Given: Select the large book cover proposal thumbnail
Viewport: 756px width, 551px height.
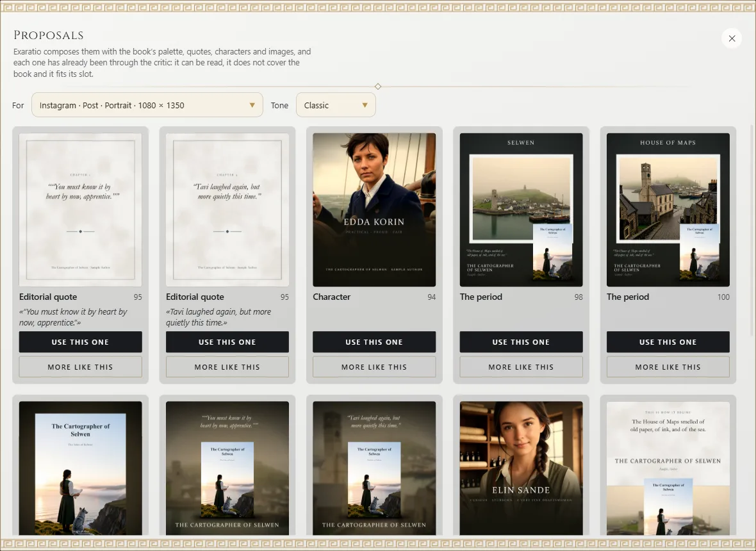Looking at the screenshot, I should pyautogui.click(x=81, y=468).
